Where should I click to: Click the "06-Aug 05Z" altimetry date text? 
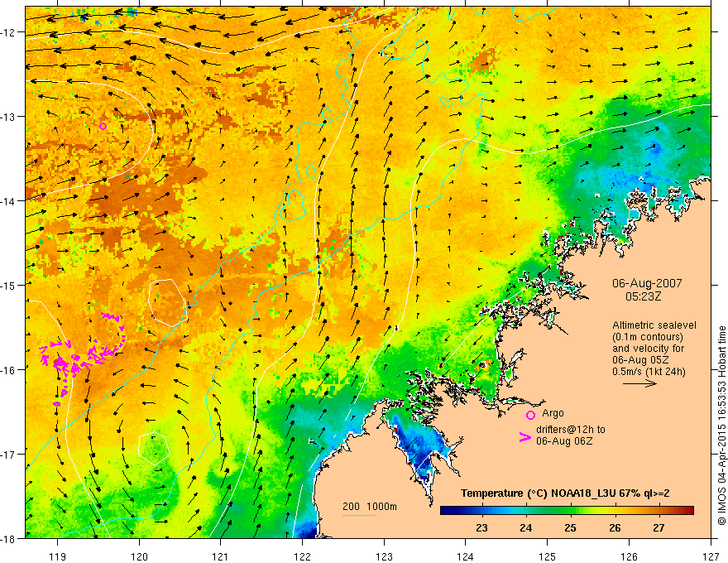(x=640, y=360)
